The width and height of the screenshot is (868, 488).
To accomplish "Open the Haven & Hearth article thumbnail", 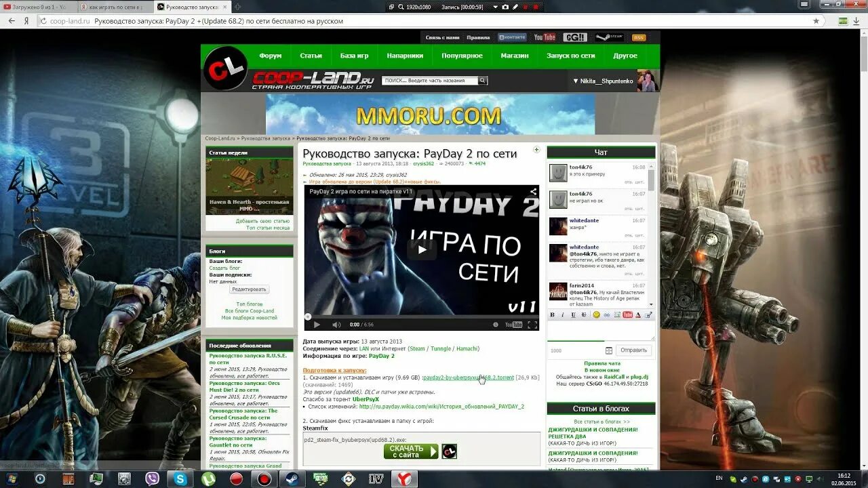I will tap(249, 186).
